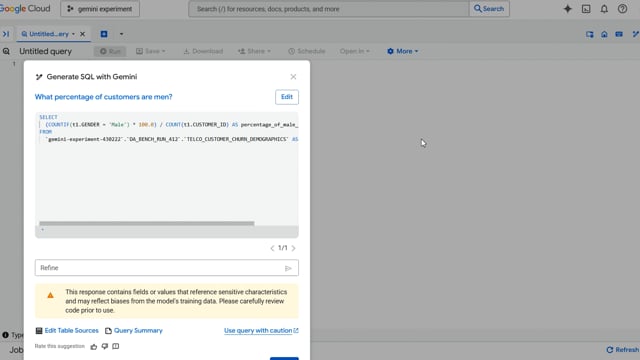Click the Generate SQL with Gemini title icon
Image resolution: width=640 pixels, height=360 pixels.
pos(39,77)
